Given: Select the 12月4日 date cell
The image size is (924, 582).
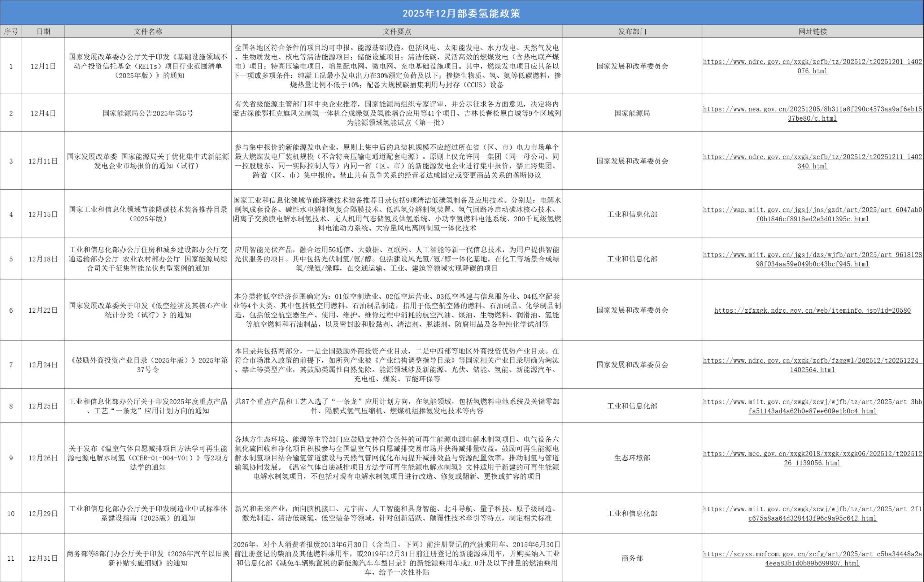Looking at the screenshot, I should 43,113.
